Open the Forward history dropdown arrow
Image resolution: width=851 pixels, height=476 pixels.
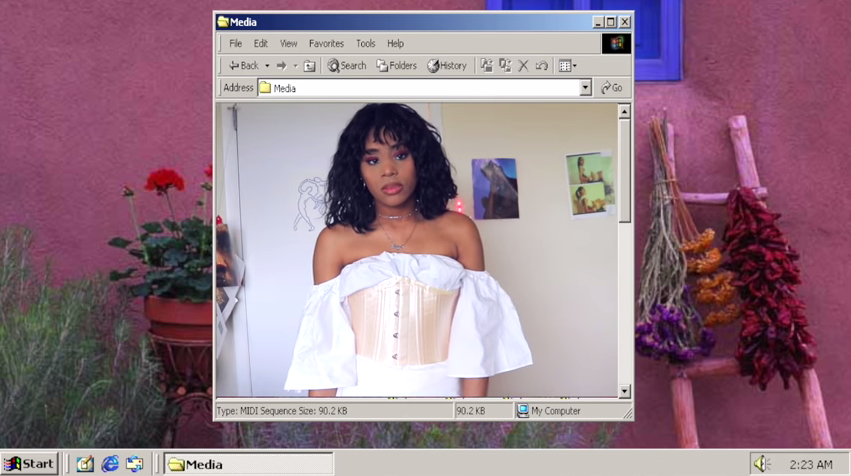pyautogui.click(x=296, y=66)
